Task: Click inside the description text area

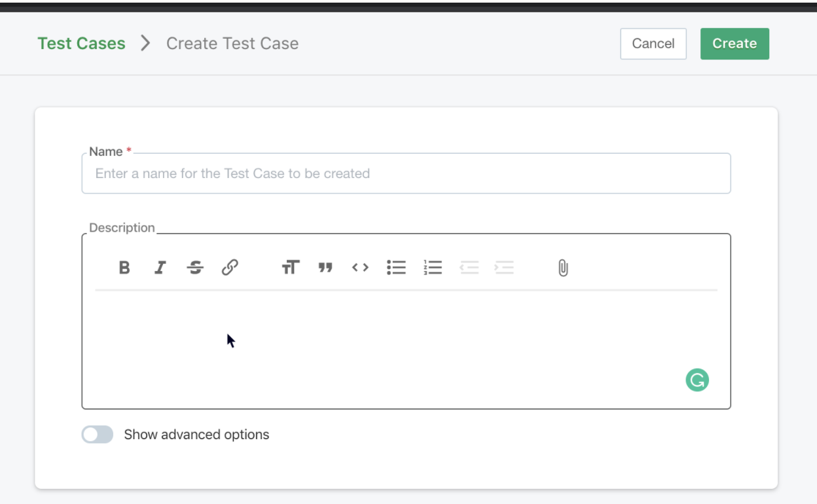Action: click(406, 340)
